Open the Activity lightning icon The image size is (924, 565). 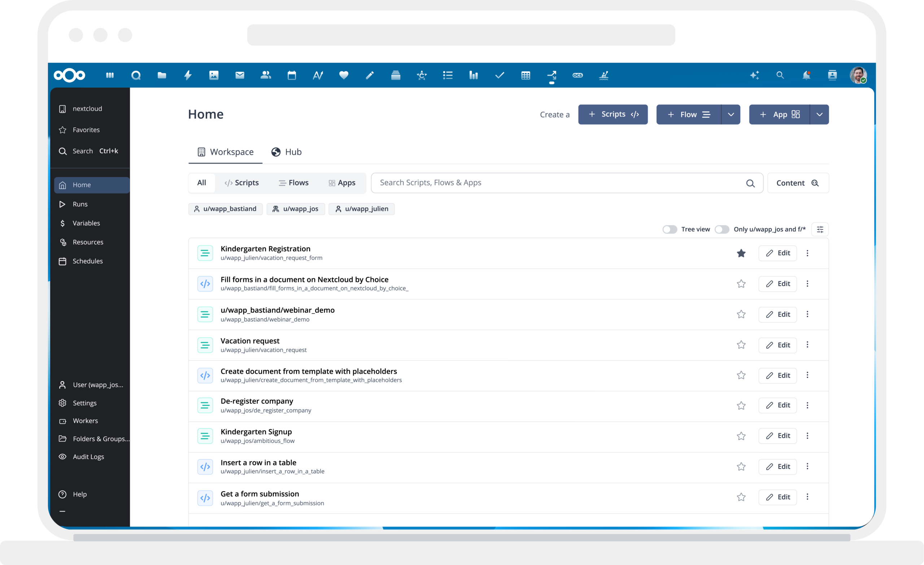point(187,75)
